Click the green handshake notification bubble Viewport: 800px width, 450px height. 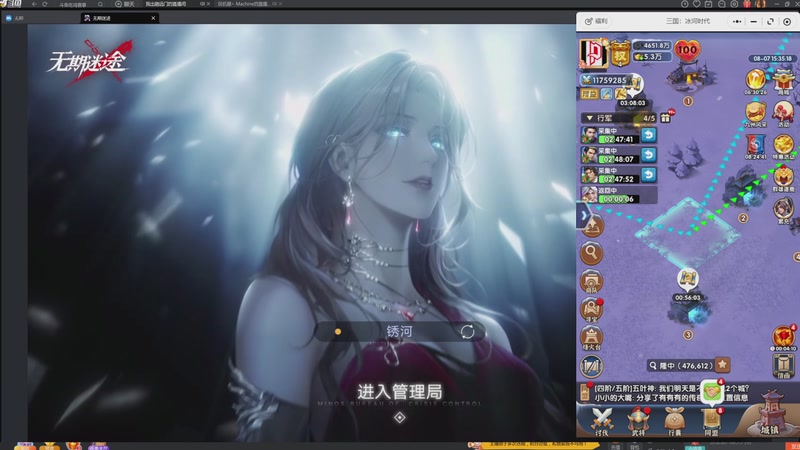[x=712, y=392]
